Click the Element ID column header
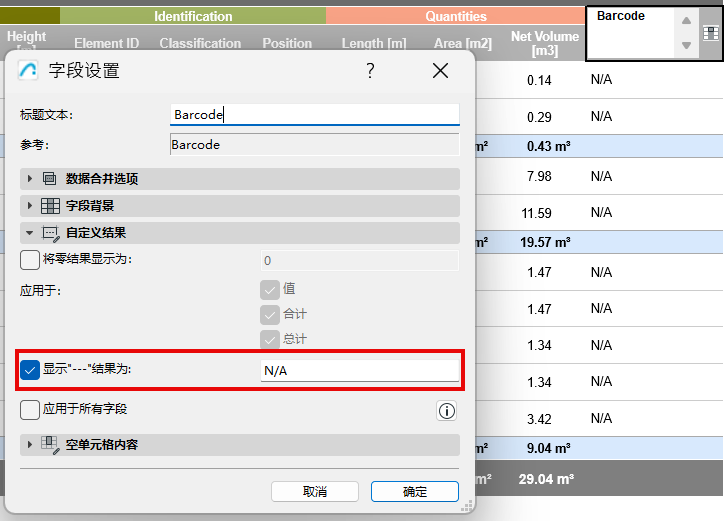Image resolution: width=728 pixels, height=521 pixels. (x=106, y=43)
